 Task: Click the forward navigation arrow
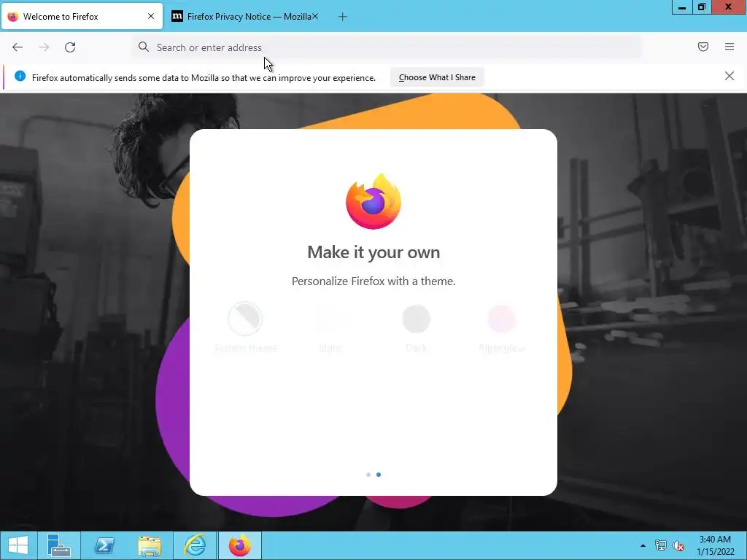(44, 47)
